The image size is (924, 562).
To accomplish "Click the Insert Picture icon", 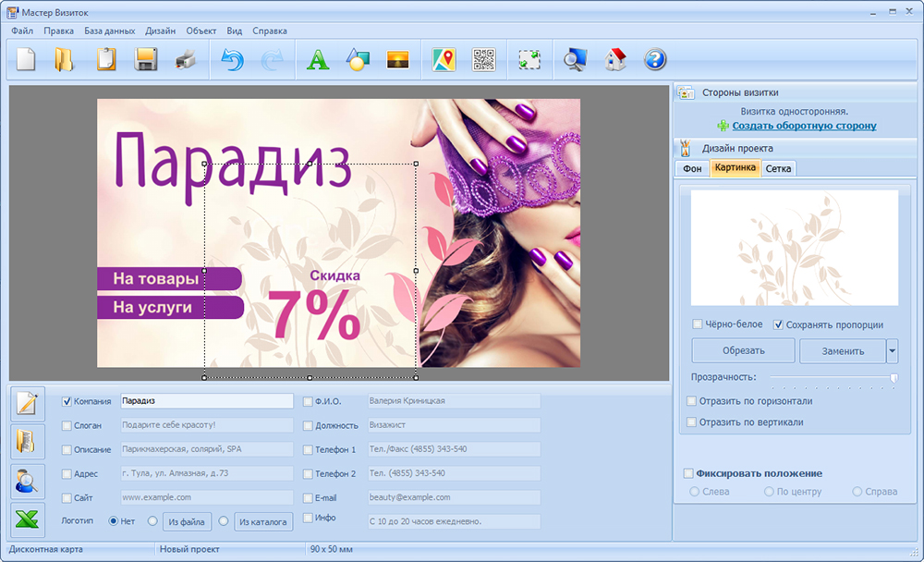I will (398, 60).
